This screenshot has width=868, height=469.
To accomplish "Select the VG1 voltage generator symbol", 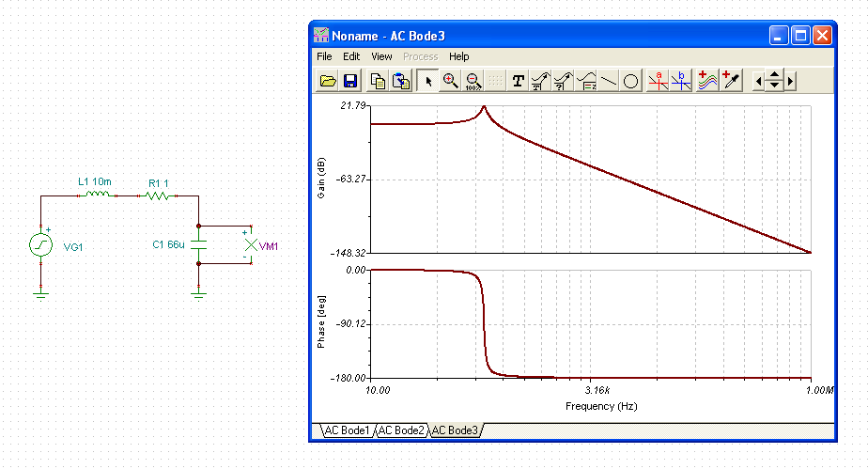I will point(41,244).
